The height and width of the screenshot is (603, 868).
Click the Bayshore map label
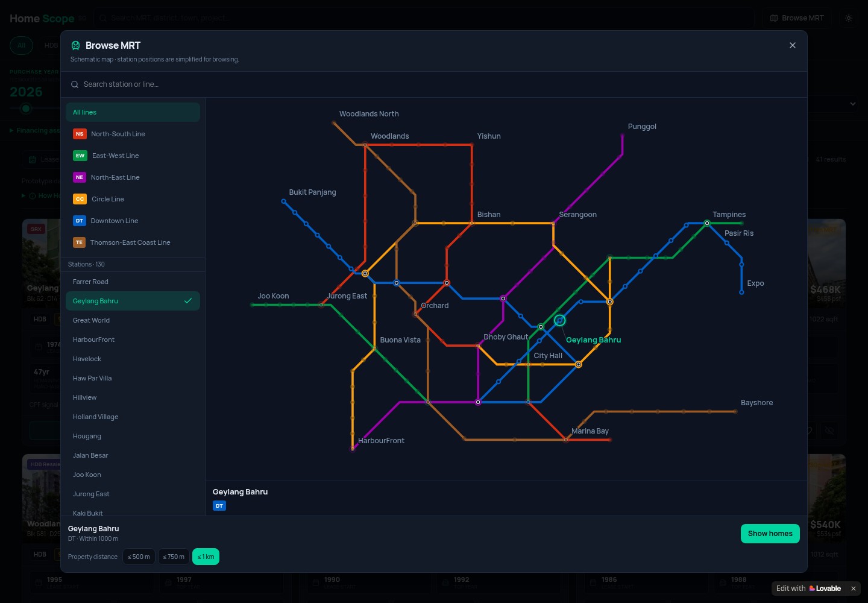coord(756,403)
